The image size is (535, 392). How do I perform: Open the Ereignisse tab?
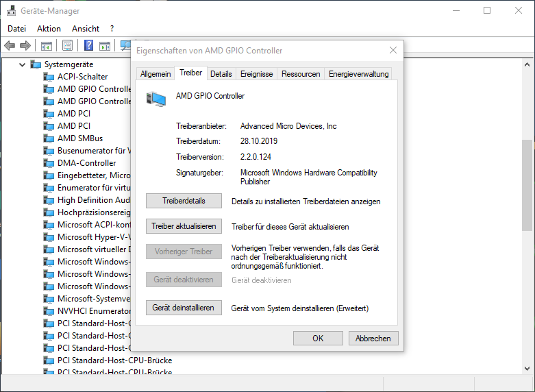click(257, 74)
